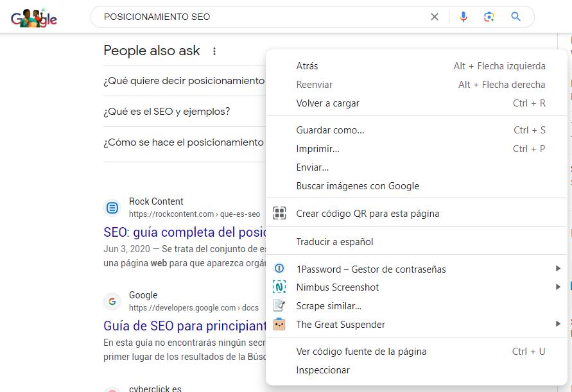572x392 pixels.
Task: Open People also ask three-dot options
Action: 214,51
